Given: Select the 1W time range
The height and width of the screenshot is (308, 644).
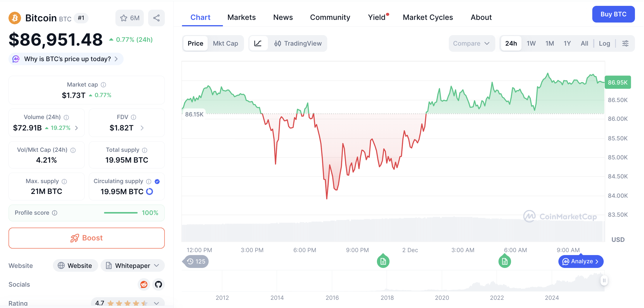Looking at the screenshot, I should pyautogui.click(x=531, y=44).
